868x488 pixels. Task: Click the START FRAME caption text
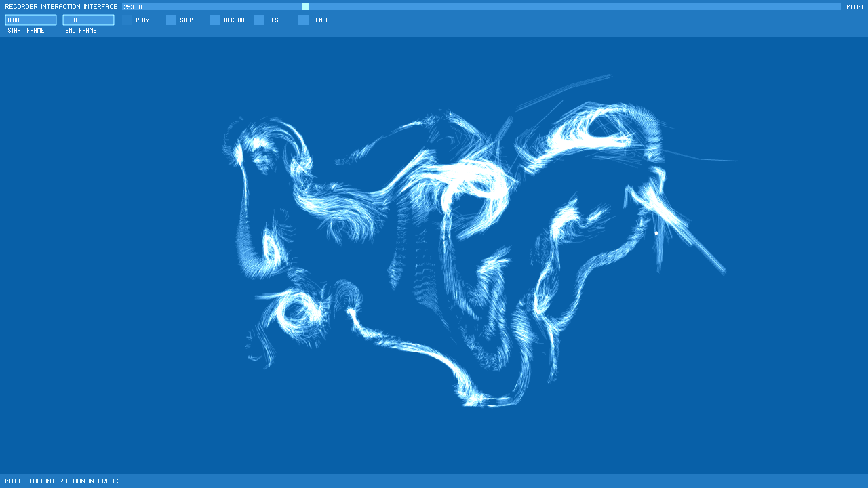tap(26, 30)
